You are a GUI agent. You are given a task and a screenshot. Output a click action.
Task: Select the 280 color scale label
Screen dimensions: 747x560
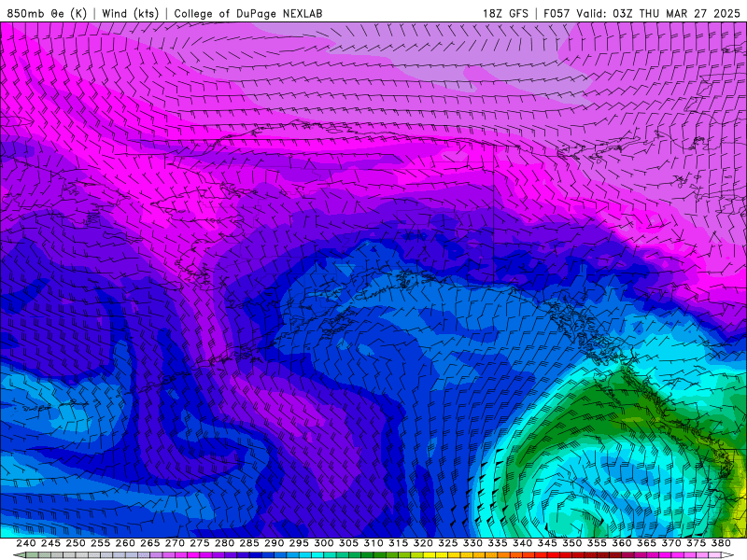pos(224,543)
